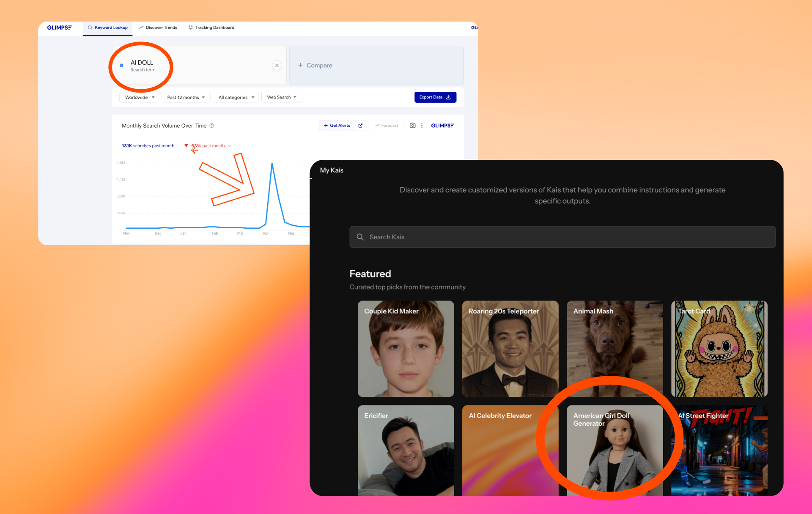Viewport: 812px width, 514px height.
Task: Click inside the Search Kais input field
Action: tap(507, 237)
